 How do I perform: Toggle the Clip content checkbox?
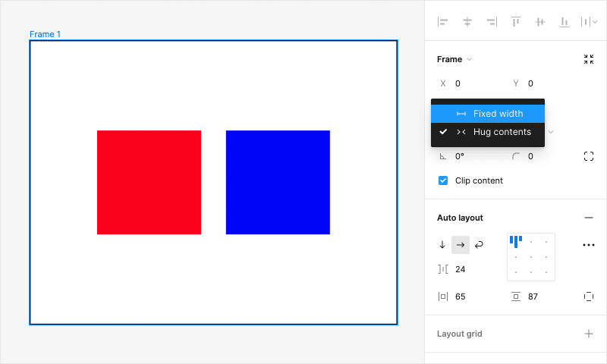tap(443, 180)
